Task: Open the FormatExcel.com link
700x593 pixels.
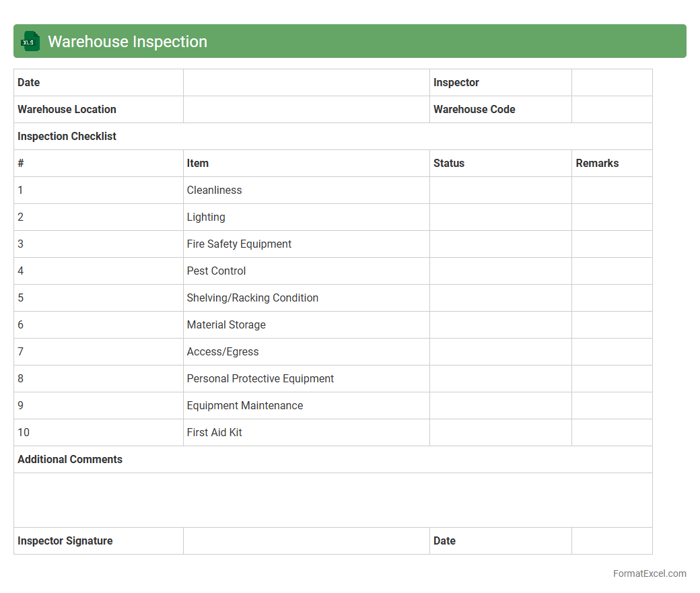Action: [649, 573]
